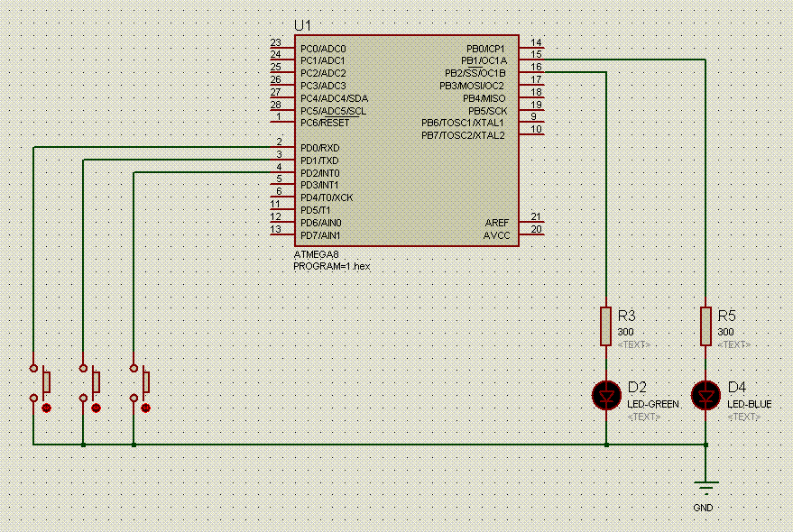The height and width of the screenshot is (532, 793).
Task: Click resistor R3 body
Action: tap(606, 326)
